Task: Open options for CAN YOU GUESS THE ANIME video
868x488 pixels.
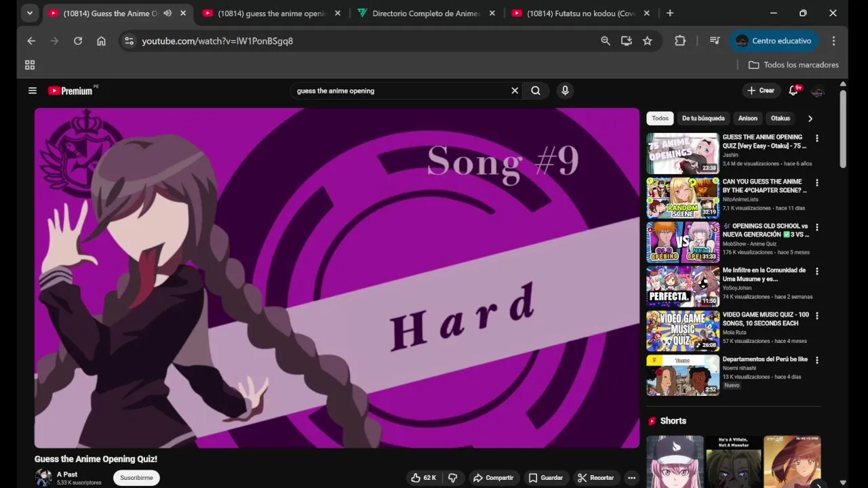Action: 817,183
